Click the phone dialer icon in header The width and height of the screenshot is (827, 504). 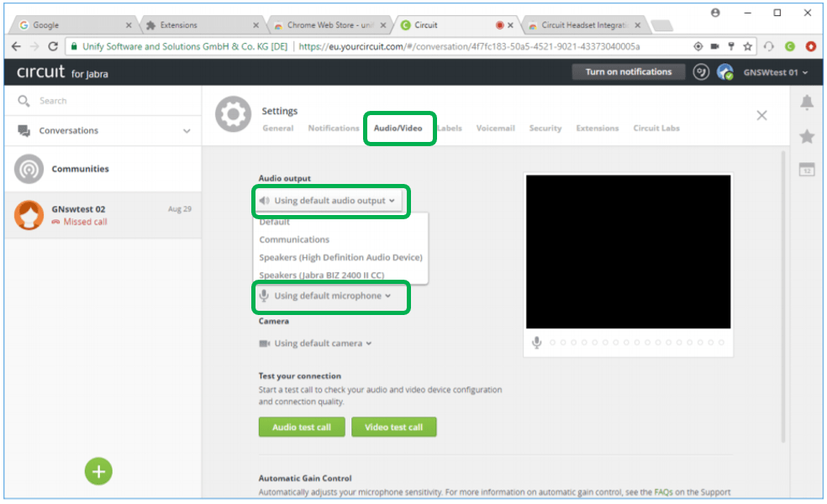coord(701,72)
